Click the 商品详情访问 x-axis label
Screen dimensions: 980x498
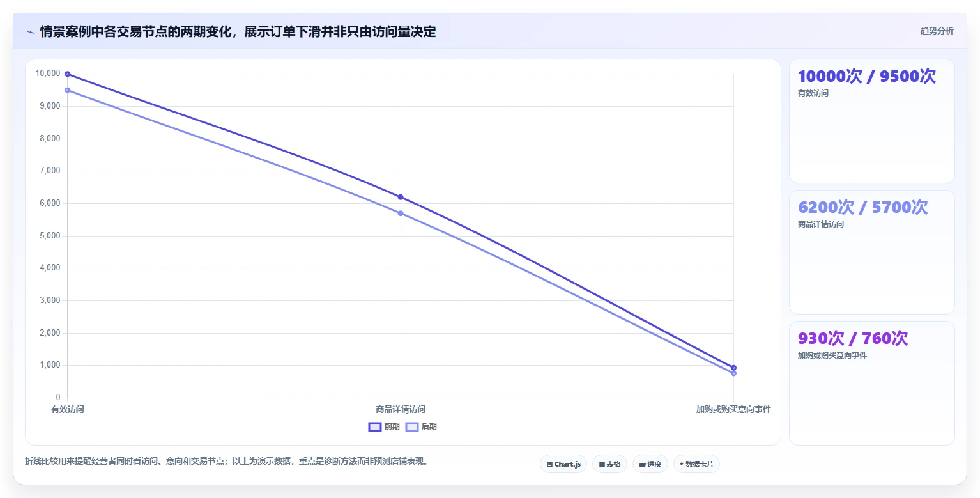tap(401, 409)
